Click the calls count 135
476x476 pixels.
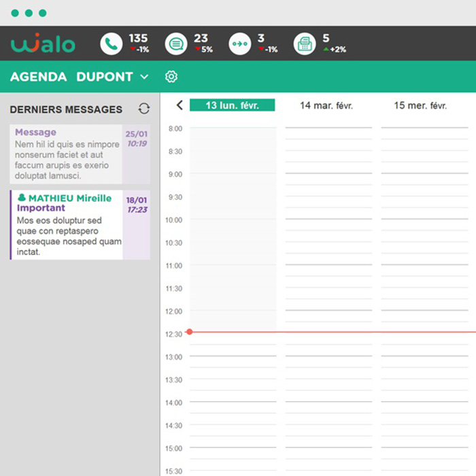point(138,38)
